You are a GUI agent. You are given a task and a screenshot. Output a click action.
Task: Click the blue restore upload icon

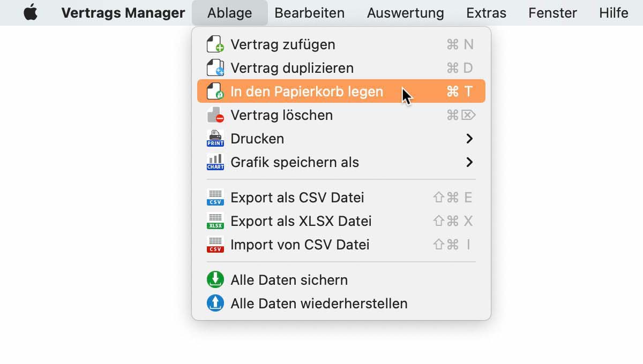point(215,304)
